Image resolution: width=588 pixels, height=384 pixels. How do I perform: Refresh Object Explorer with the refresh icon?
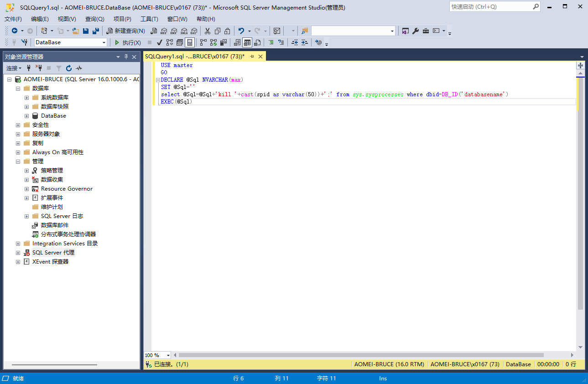69,68
